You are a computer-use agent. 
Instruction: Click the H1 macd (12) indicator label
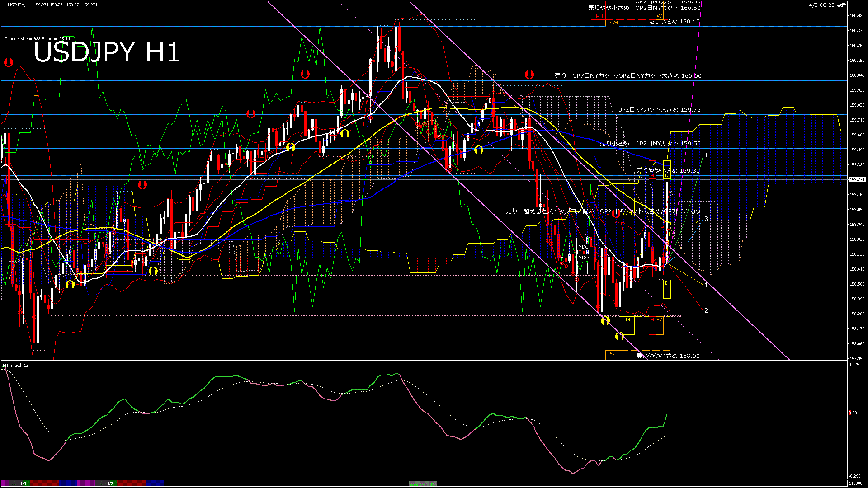click(17, 365)
